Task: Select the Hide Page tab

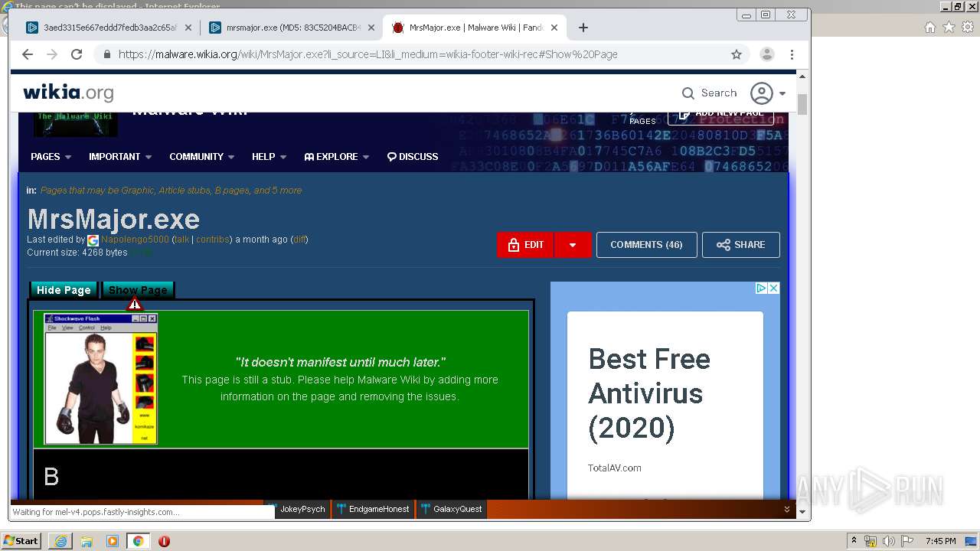Action: pyautogui.click(x=64, y=290)
